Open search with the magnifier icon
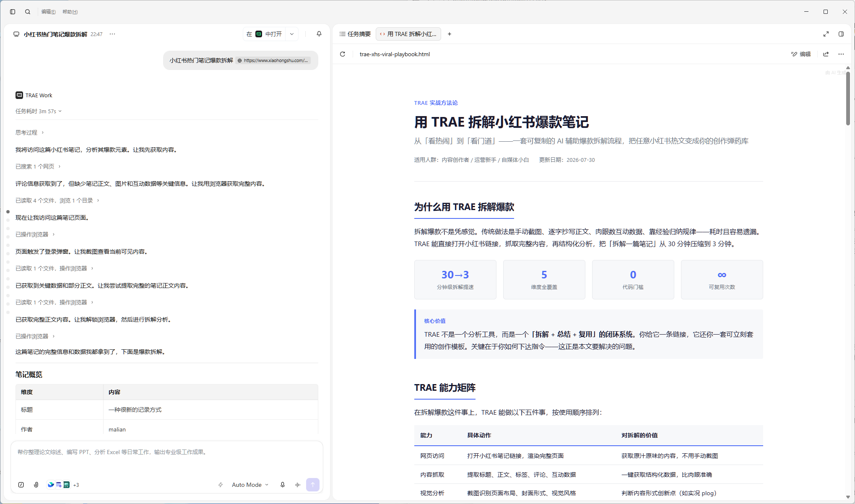 click(28, 12)
